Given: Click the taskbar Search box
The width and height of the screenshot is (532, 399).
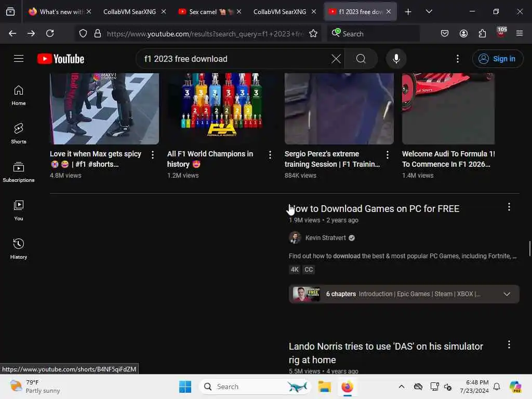Looking at the screenshot, I should click(255, 387).
